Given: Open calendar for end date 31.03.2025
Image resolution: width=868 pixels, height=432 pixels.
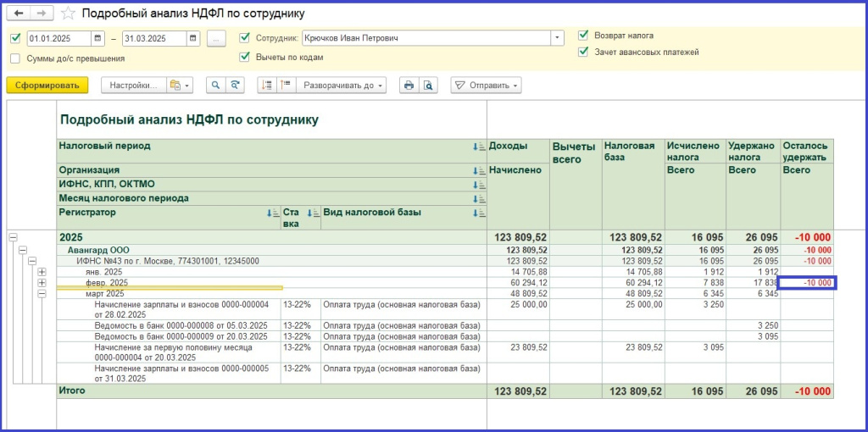Looking at the screenshot, I should pyautogui.click(x=193, y=38).
